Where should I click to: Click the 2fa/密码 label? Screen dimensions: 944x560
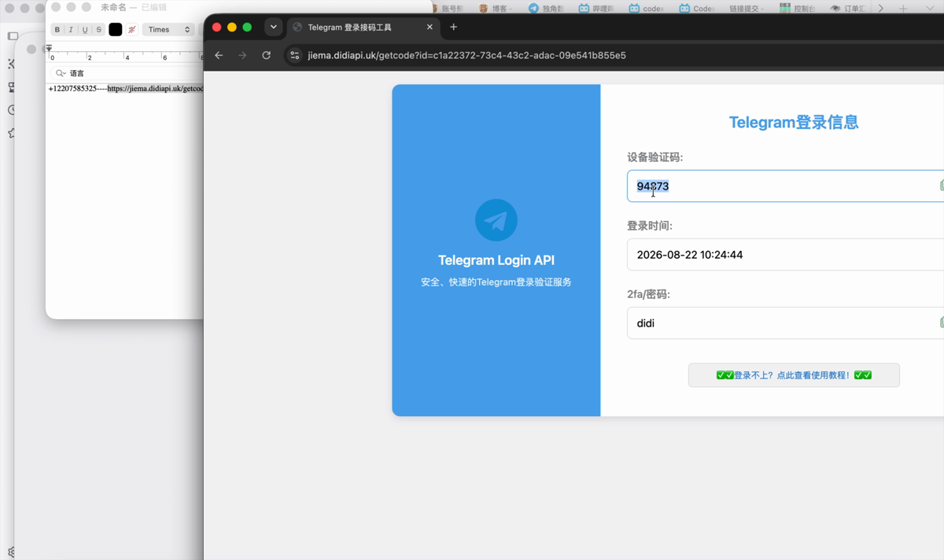pyautogui.click(x=648, y=294)
